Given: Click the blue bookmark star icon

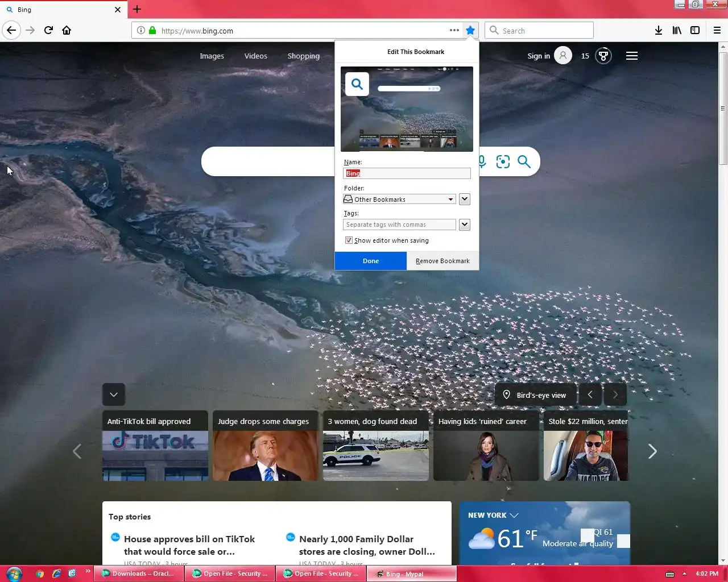Looking at the screenshot, I should point(470,30).
